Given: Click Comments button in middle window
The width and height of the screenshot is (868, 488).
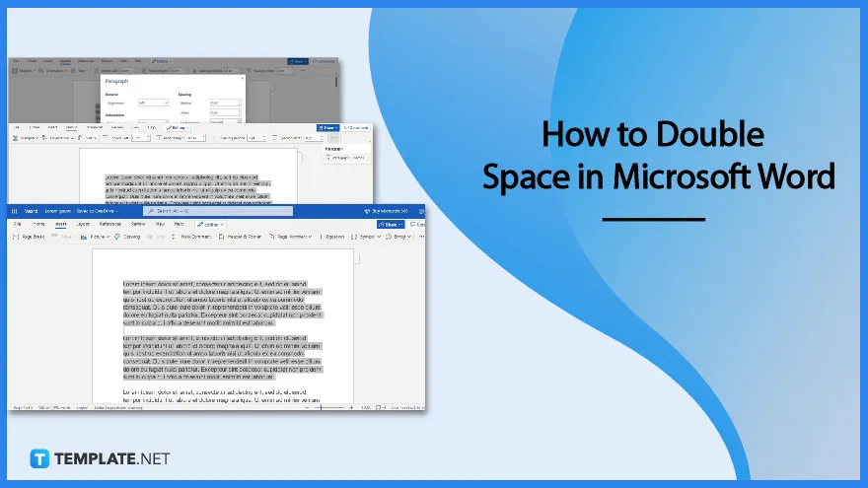Looking at the screenshot, I should [x=356, y=128].
